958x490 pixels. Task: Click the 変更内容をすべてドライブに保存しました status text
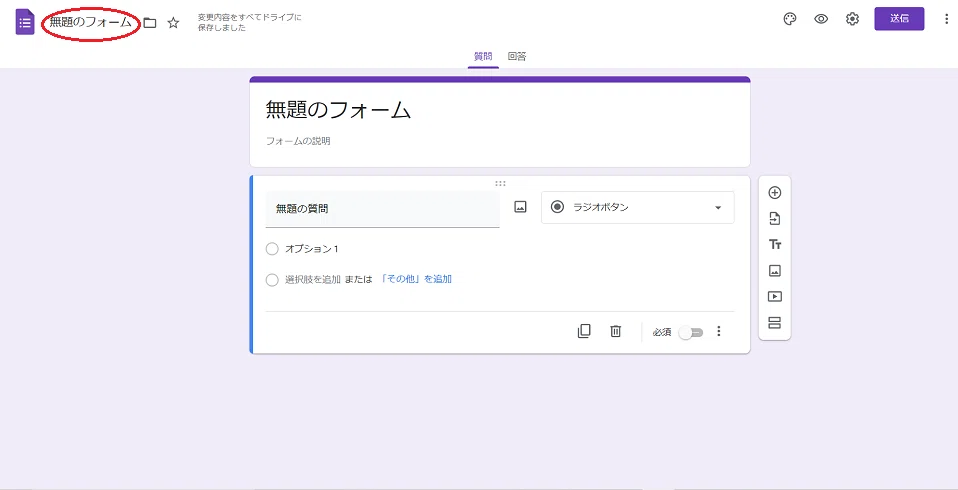coord(249,23)
